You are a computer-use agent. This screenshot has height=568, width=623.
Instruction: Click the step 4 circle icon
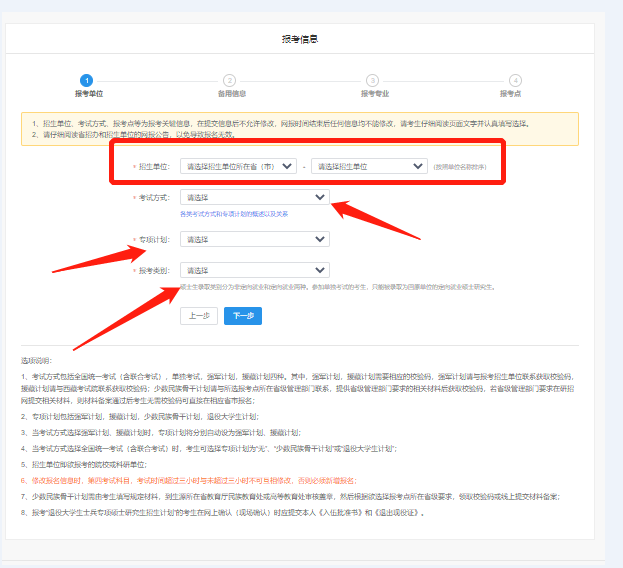[516, 80]
